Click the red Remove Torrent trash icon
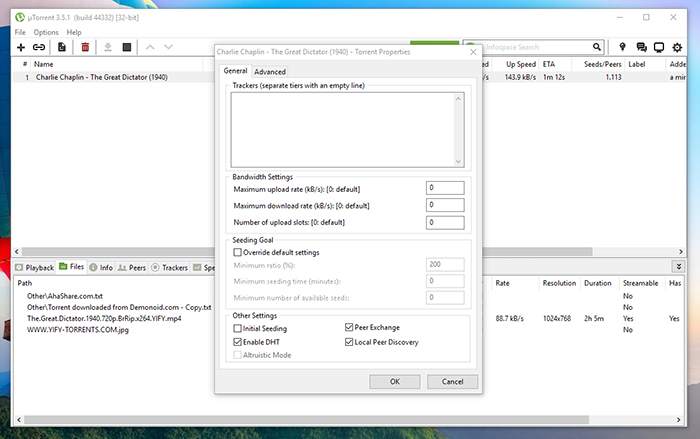 coord(85,47)
